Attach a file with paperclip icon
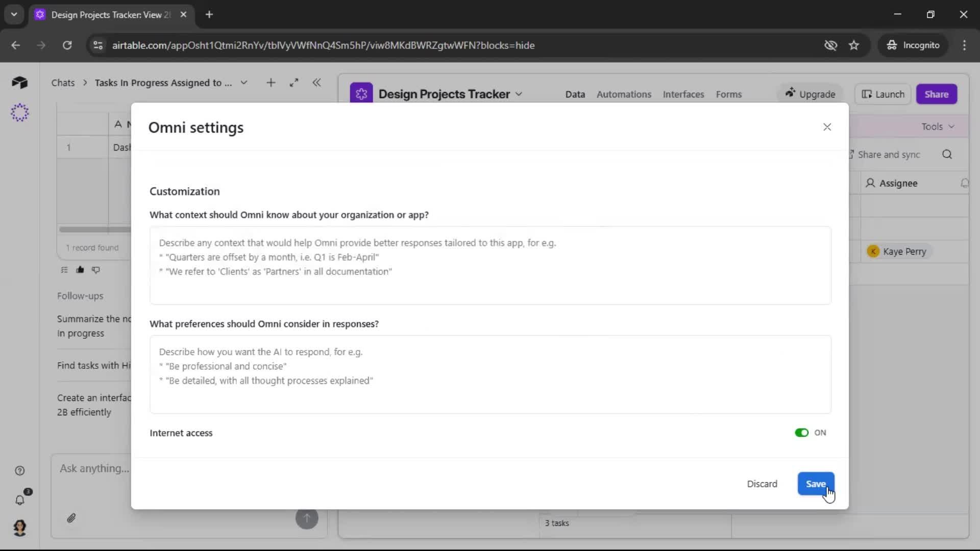The height and width of the screenshot is (551, 980). pos(71,518)
